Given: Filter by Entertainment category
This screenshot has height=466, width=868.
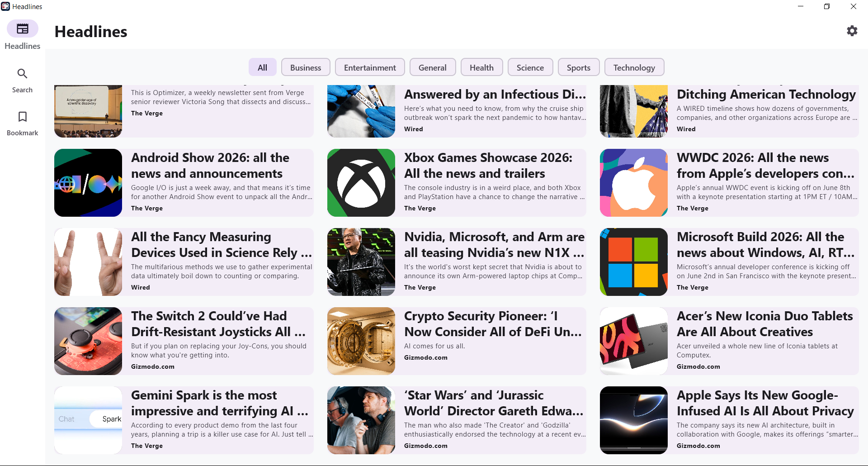Looking at the screenshot, I should pyautogui.click(x=370, y=67).
